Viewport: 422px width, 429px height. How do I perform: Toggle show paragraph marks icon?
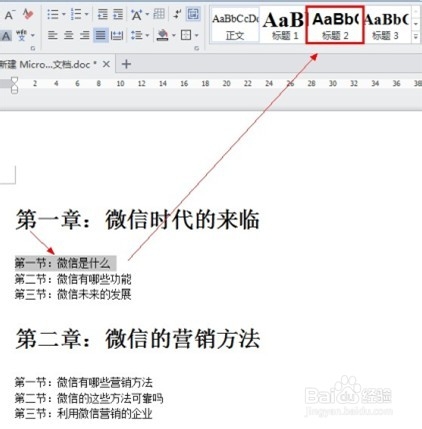[x=177, y=14]
